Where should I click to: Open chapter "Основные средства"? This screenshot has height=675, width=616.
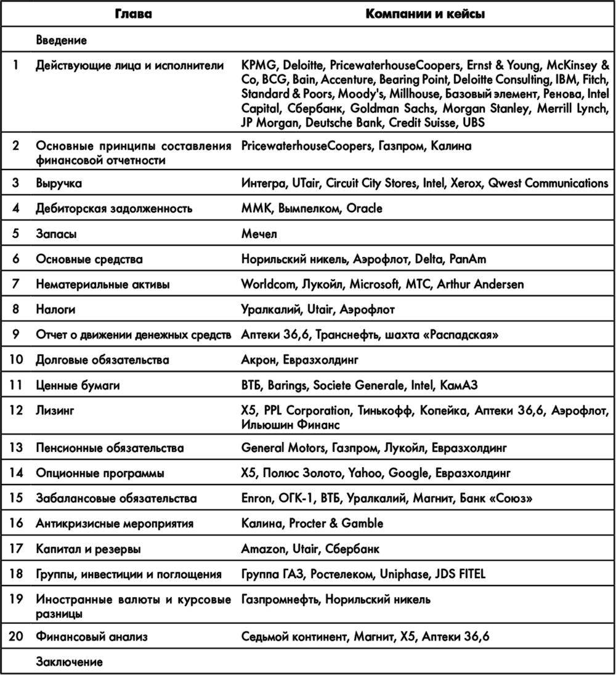[x=89, y=260]
